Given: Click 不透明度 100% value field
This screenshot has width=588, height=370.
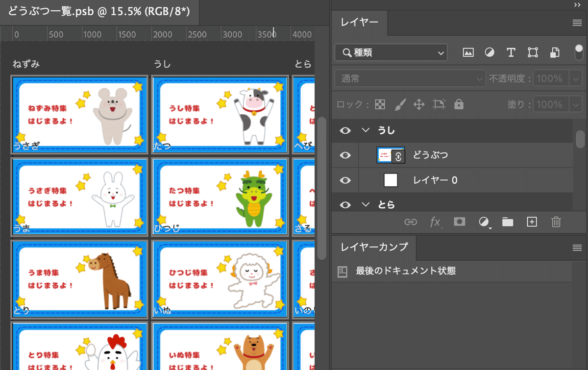Looking at the screenshot, I should pos(551,78).
